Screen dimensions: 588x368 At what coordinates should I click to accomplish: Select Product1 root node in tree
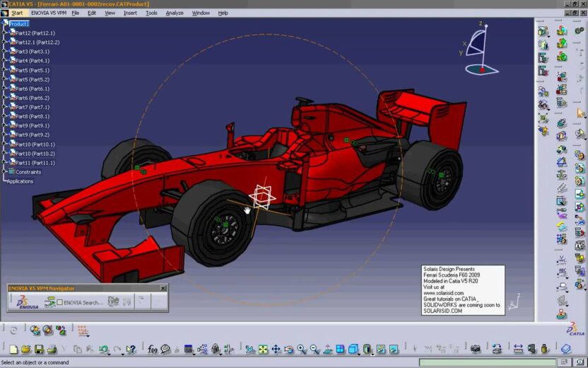pyautogui.click(x=19, y=23)
